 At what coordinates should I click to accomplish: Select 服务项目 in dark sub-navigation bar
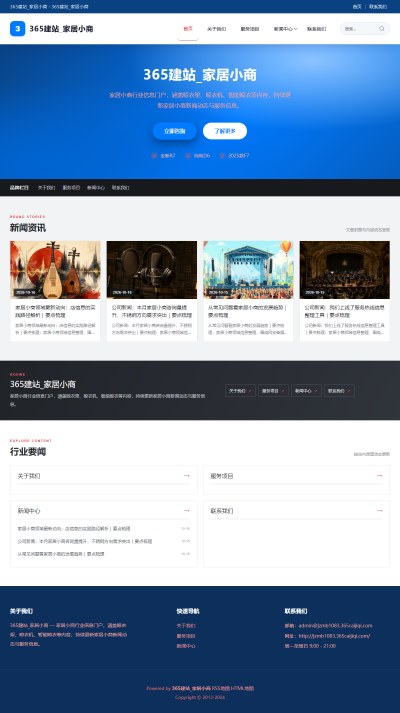71,187
